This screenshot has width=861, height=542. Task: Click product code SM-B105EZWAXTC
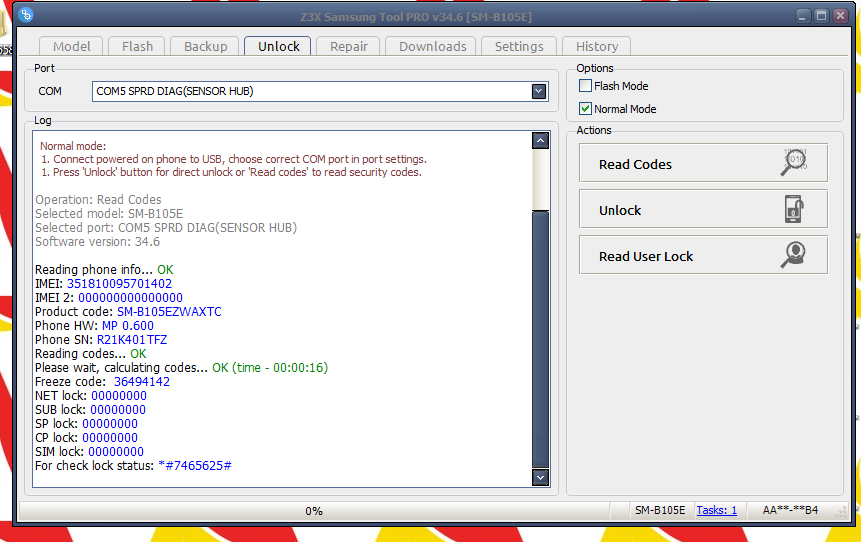(x=169, y=312)
